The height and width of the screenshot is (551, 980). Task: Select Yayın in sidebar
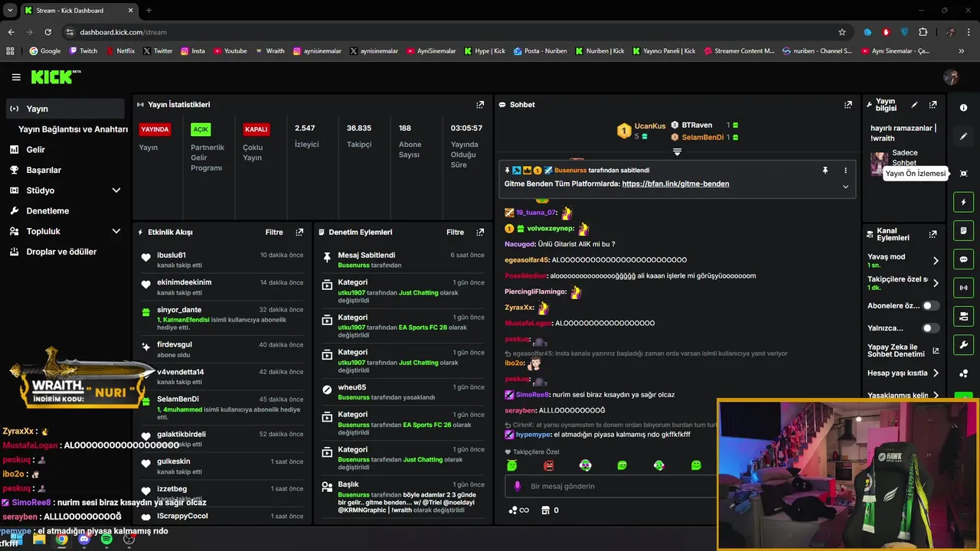point(65,109)
